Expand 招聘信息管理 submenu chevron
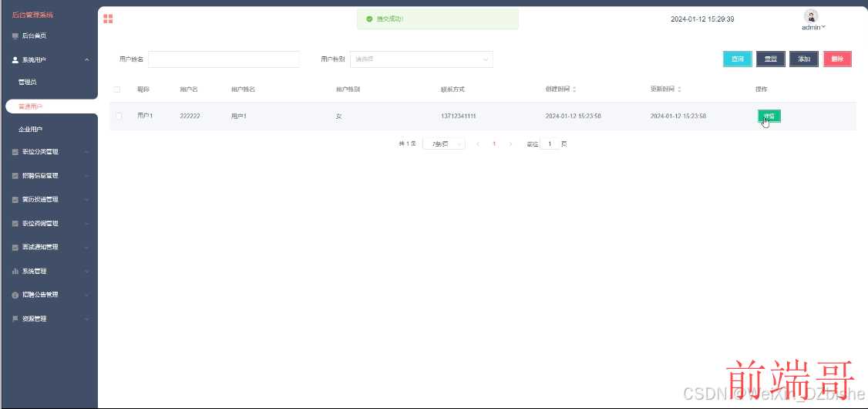The width and height of the screenshot is (868, 409). [87, 176]
